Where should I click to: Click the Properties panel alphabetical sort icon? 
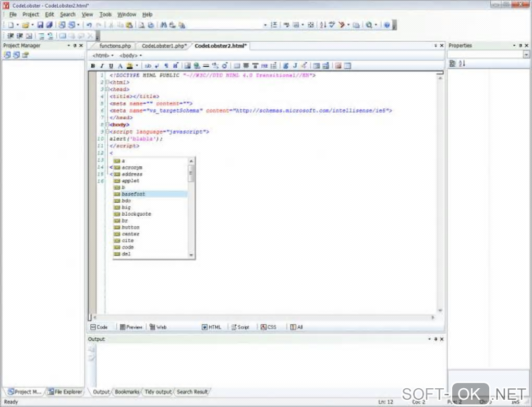point(462,64)
